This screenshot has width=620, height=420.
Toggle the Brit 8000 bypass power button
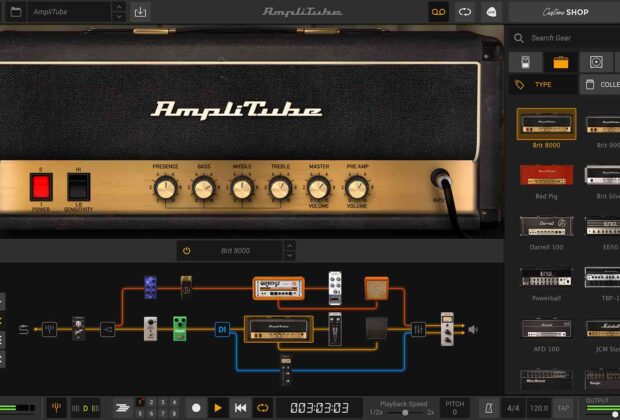pyautogui.click(x=187, y=251)
